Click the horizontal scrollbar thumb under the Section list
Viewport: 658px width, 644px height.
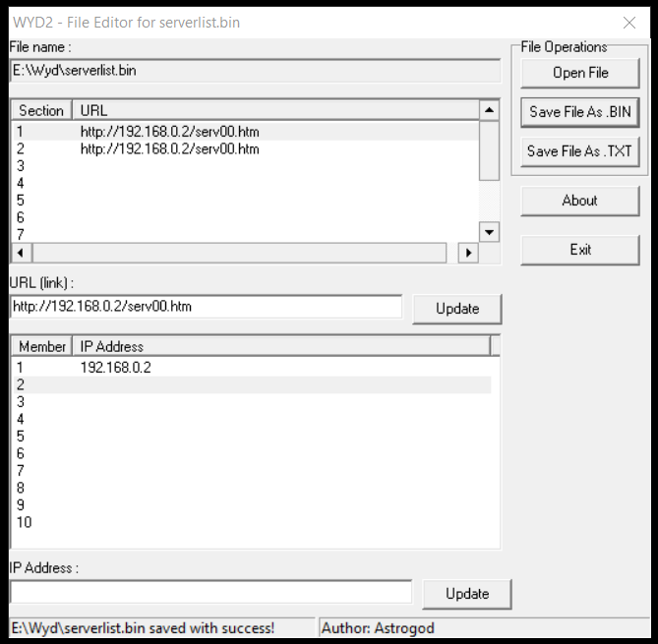click(239, 253)
